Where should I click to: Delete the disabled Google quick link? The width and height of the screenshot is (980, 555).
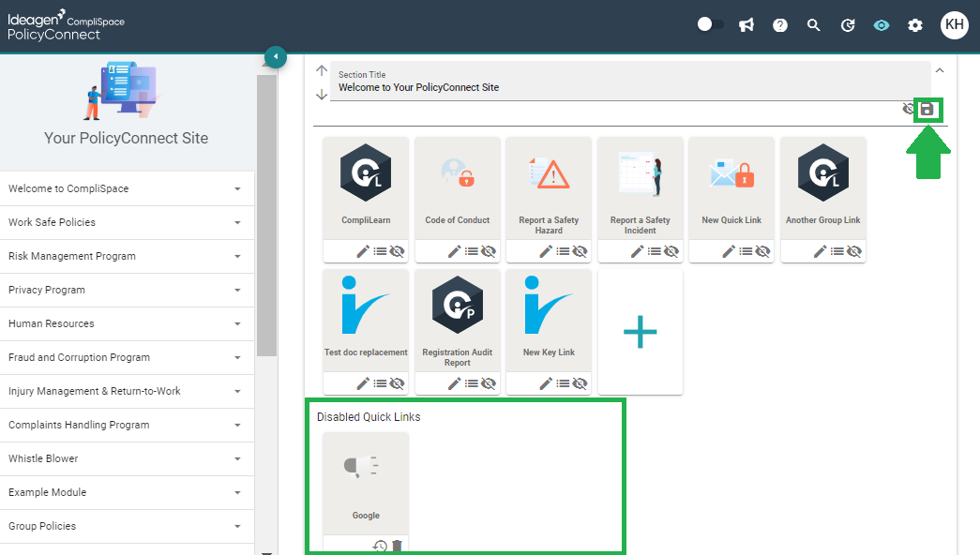(397, 546)
